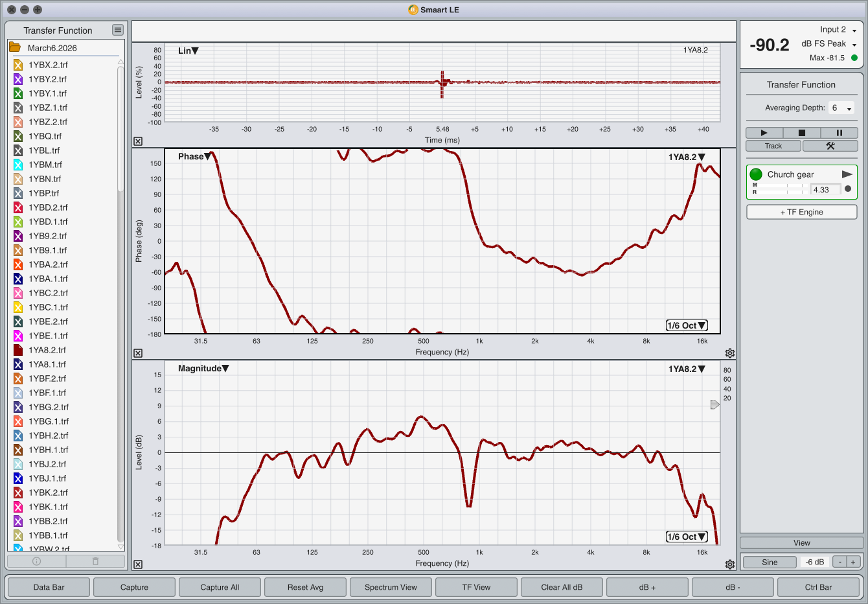
Task: Run the Church gear engine
Action: point(847,174)
